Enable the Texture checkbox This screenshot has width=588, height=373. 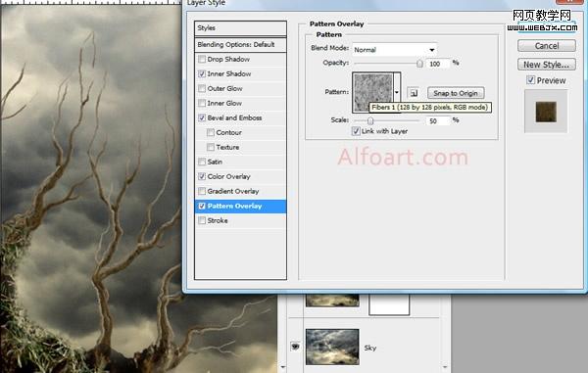[x=211, y=147]
